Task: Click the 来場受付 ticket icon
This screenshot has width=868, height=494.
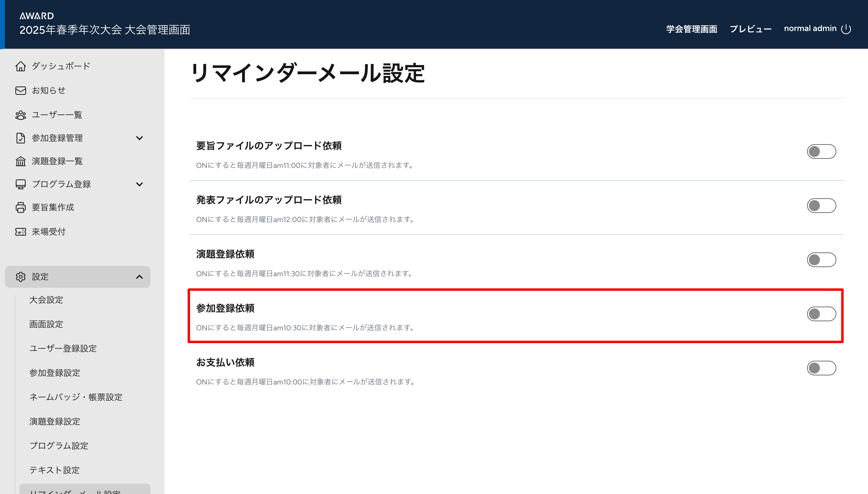Action: coord(20,232)
